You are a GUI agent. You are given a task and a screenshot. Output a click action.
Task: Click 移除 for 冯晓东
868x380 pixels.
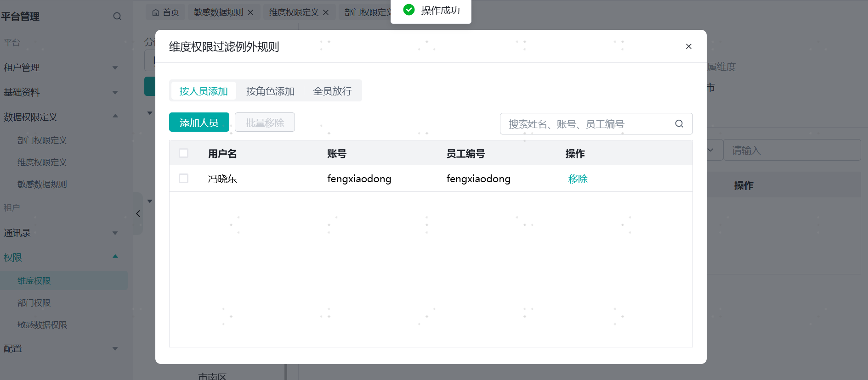click(x=578, y=179)
